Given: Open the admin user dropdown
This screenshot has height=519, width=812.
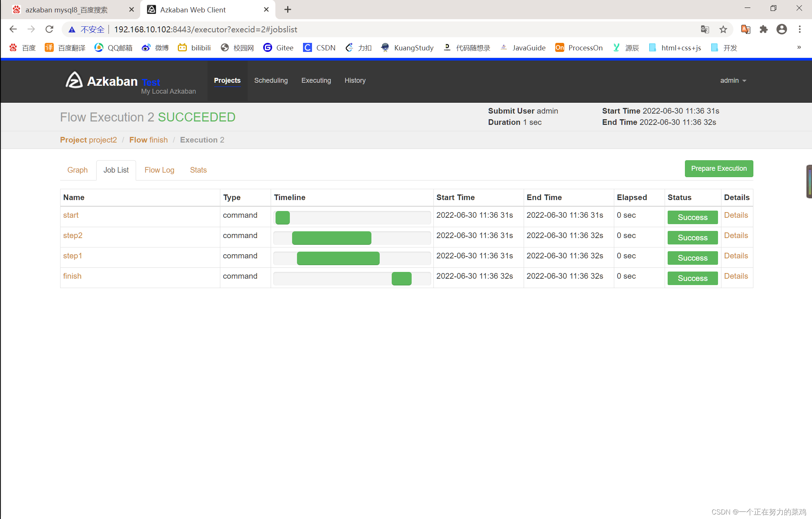Looking at the screenshot, I should point(733,80).
